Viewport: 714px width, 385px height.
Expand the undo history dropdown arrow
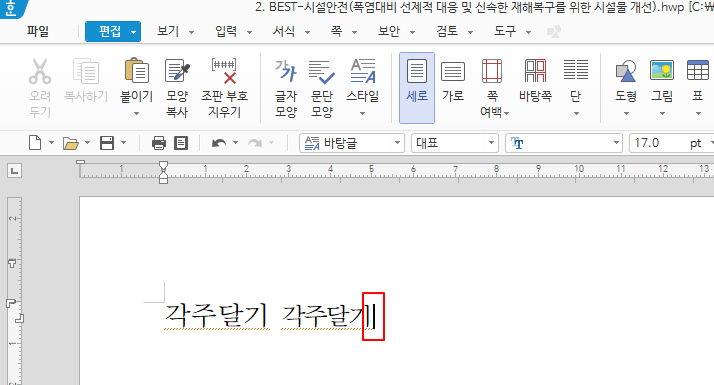tap(235, 143)
